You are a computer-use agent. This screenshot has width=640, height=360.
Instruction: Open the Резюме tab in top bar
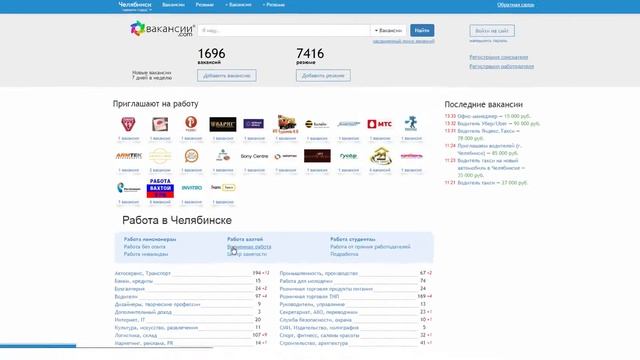204,5
